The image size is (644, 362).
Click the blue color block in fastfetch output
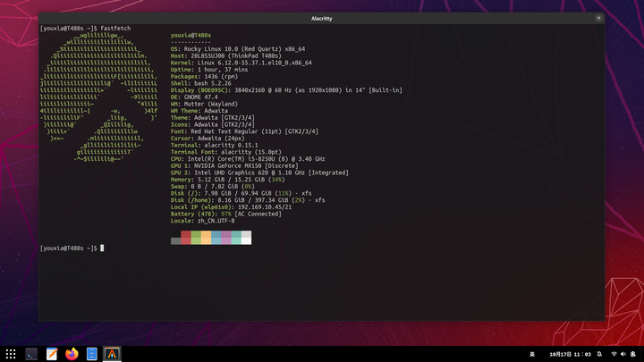tap(216, 238)
